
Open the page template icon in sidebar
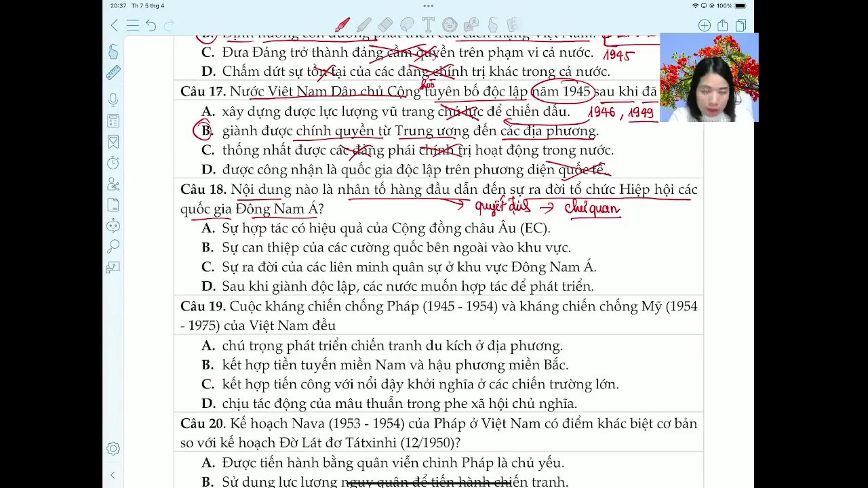(113, 205)
